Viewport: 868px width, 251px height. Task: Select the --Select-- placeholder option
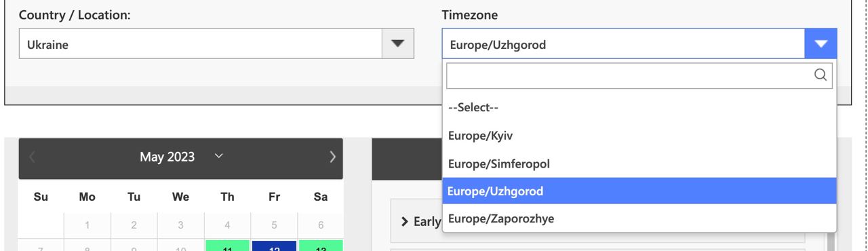pos(639,108)
